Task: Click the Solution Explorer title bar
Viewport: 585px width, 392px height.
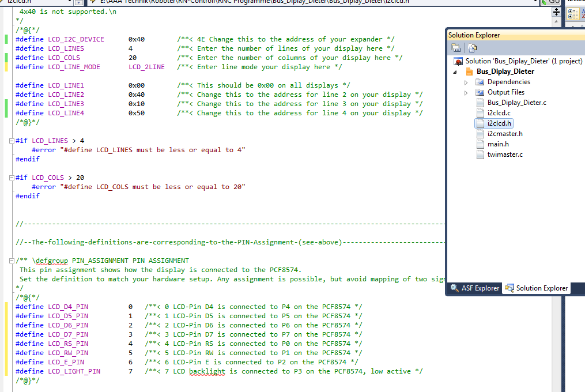Action: pyautogui.click(x=516, y=35)
